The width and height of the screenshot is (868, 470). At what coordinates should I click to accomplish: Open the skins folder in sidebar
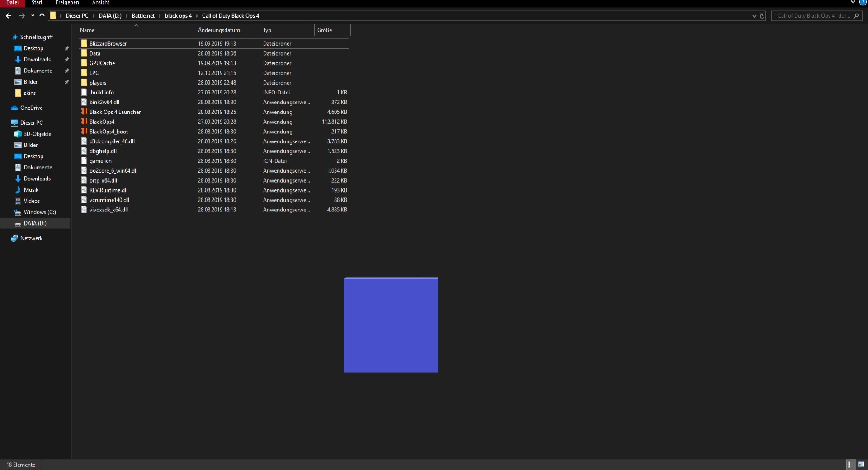click(29, 93)
